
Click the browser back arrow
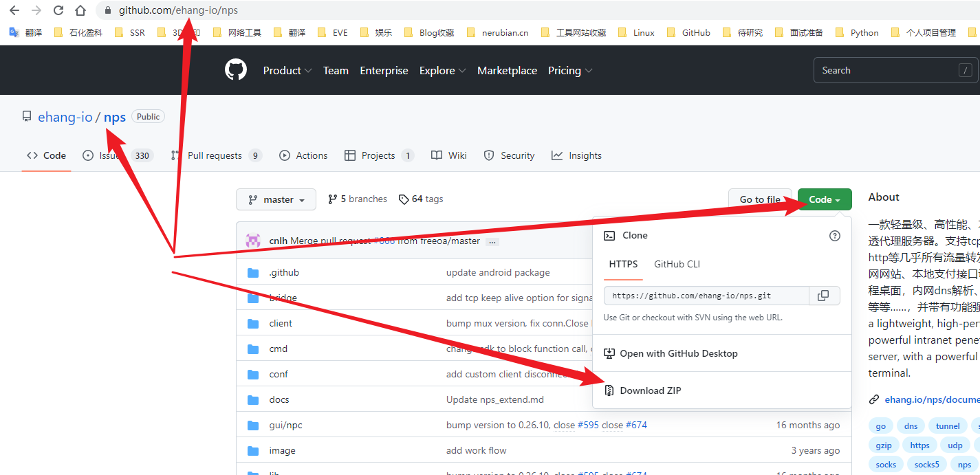coord(14,10)
